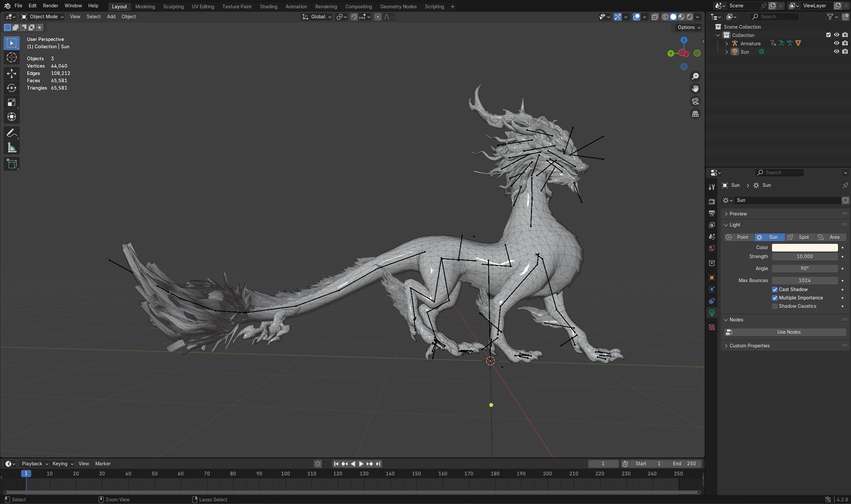Select the Rotate tool

tap(12, 88)
